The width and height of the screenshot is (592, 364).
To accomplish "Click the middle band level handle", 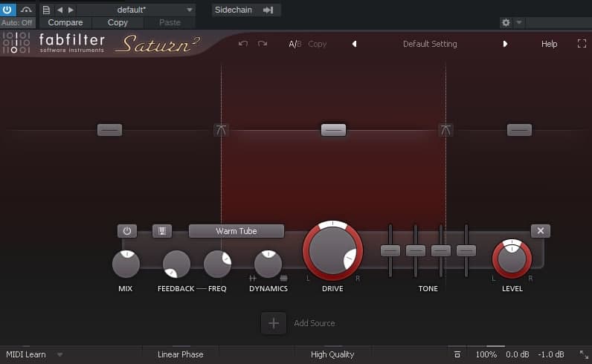I will pos(333,130).
